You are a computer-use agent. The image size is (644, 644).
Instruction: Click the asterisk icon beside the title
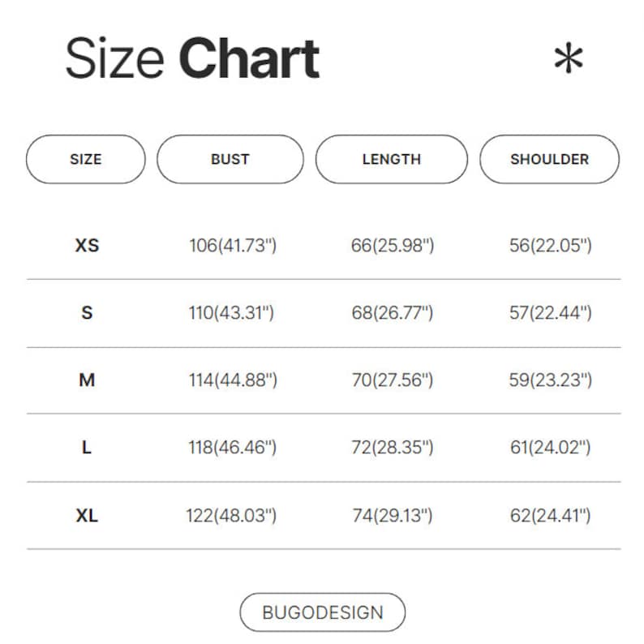click(569, 60)
